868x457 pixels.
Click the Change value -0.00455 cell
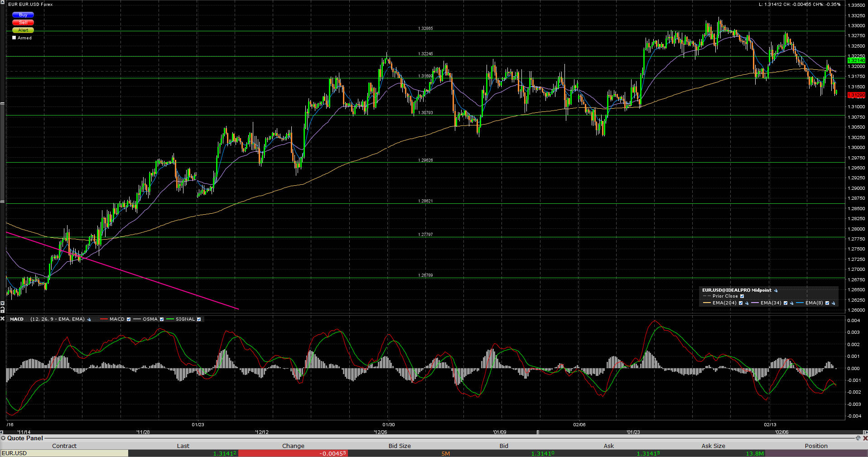[x=293, y=453]
